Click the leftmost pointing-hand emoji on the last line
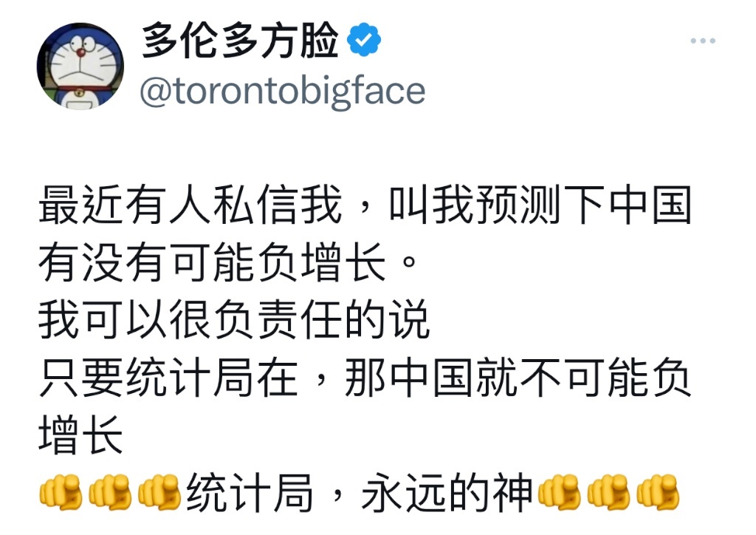The image size is (756, 535). [61, 492]
